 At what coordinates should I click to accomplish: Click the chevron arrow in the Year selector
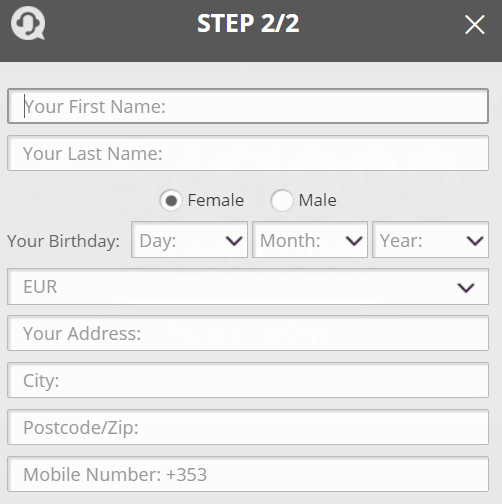475,240
